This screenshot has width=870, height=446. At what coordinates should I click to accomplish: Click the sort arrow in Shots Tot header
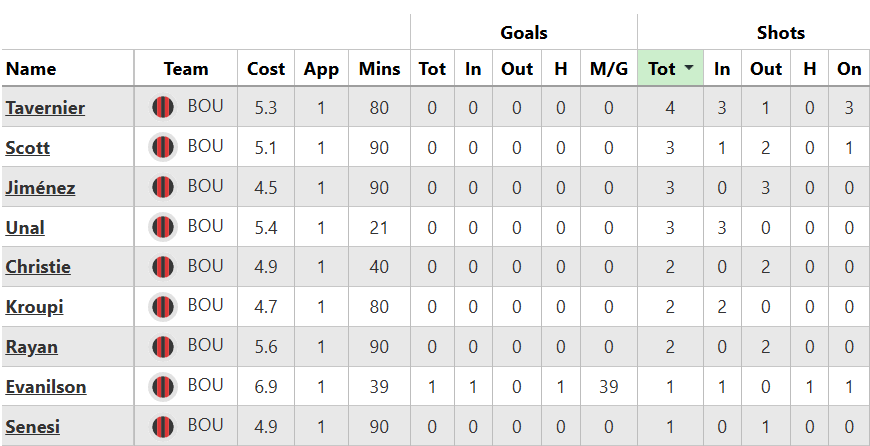tap(689, 69)
